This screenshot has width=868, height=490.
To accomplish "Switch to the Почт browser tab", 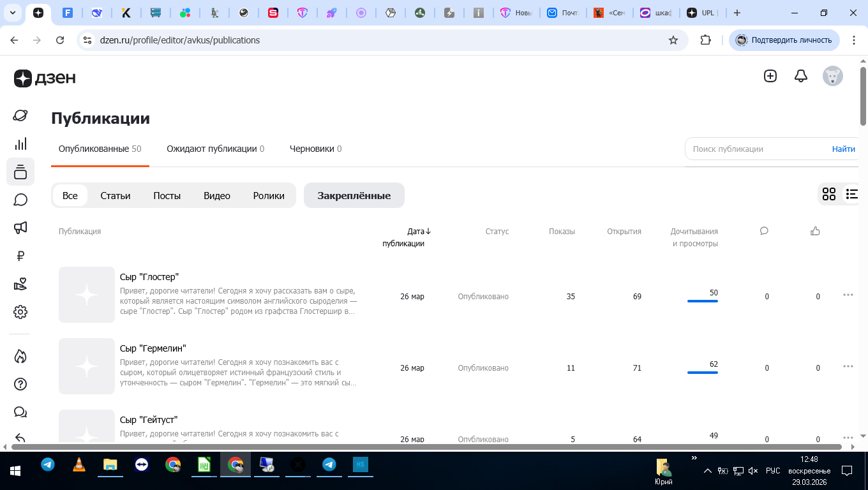I will [x=564, y=13].
